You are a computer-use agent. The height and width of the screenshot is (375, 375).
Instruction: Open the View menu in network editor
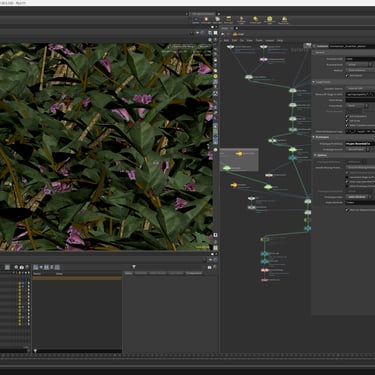[x=249, y=40]
